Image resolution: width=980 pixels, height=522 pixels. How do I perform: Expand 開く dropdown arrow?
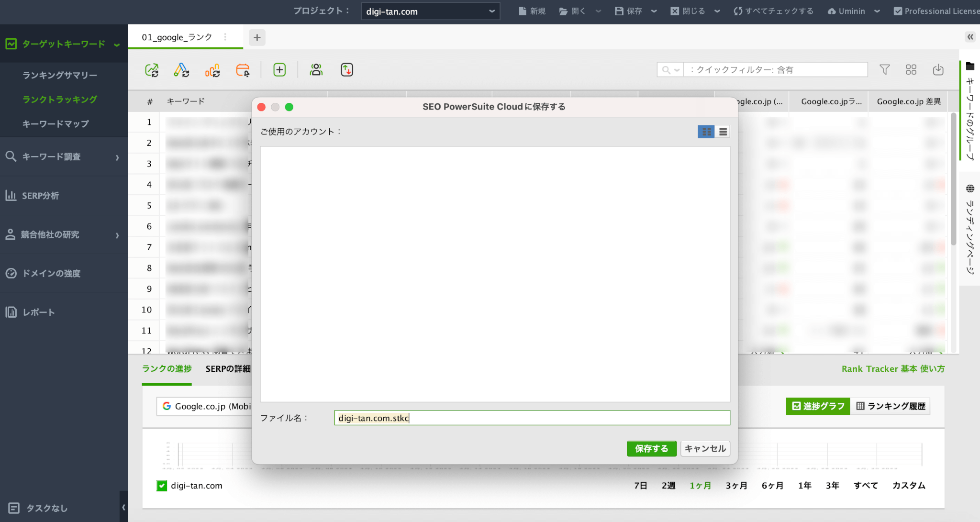tap(598, 11)
